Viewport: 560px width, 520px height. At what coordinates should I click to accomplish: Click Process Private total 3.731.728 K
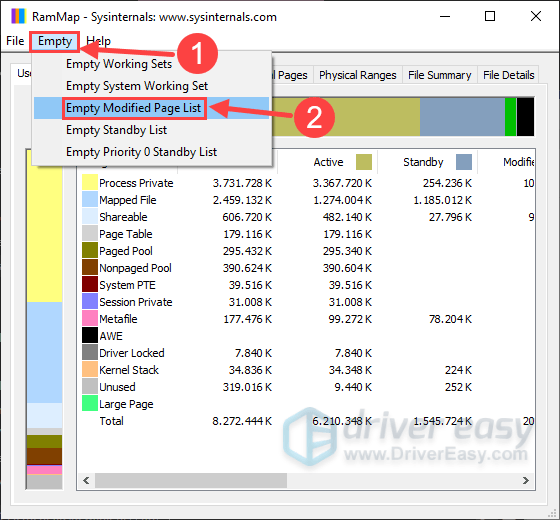coord(242,183)
